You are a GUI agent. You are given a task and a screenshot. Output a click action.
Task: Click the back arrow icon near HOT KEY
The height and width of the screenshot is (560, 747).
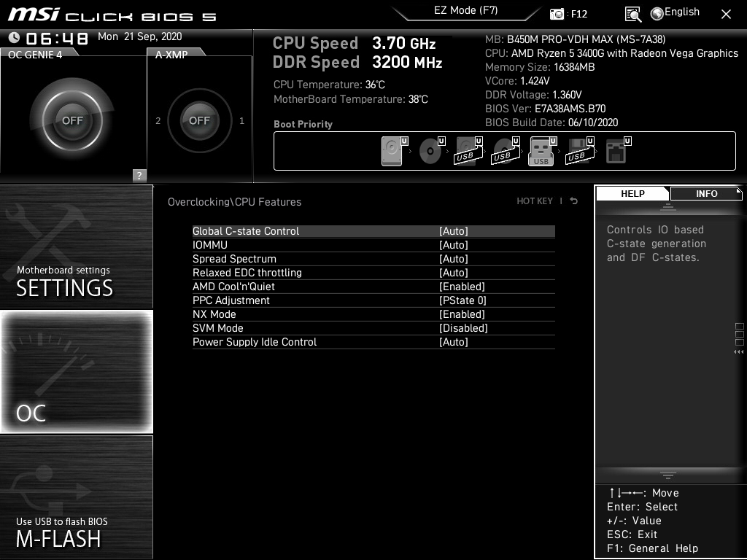point(574,201)
